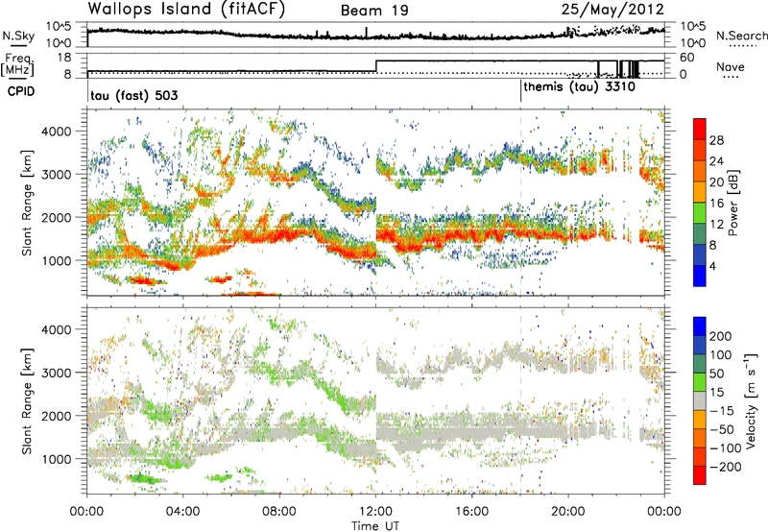Click the frequency step-up at 12:00 in the Freq panel

[x=375, y=66]
